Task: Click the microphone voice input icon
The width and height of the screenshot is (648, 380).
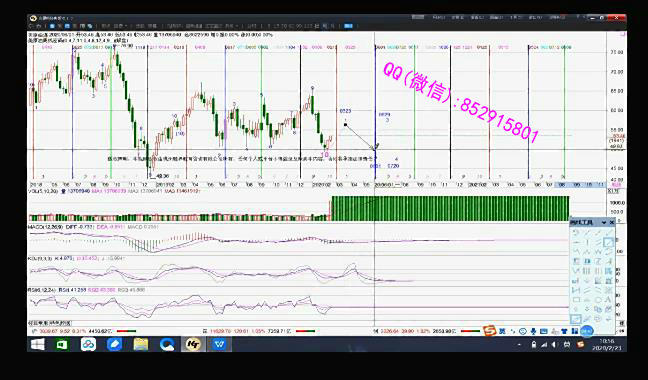Action: click(x=534, y=331)
